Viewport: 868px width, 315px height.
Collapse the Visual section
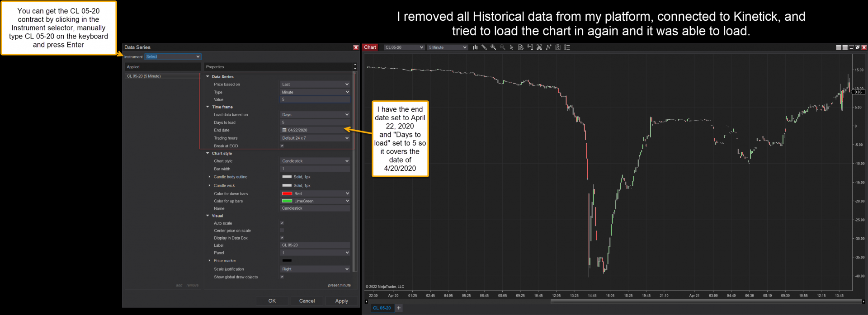208,216
